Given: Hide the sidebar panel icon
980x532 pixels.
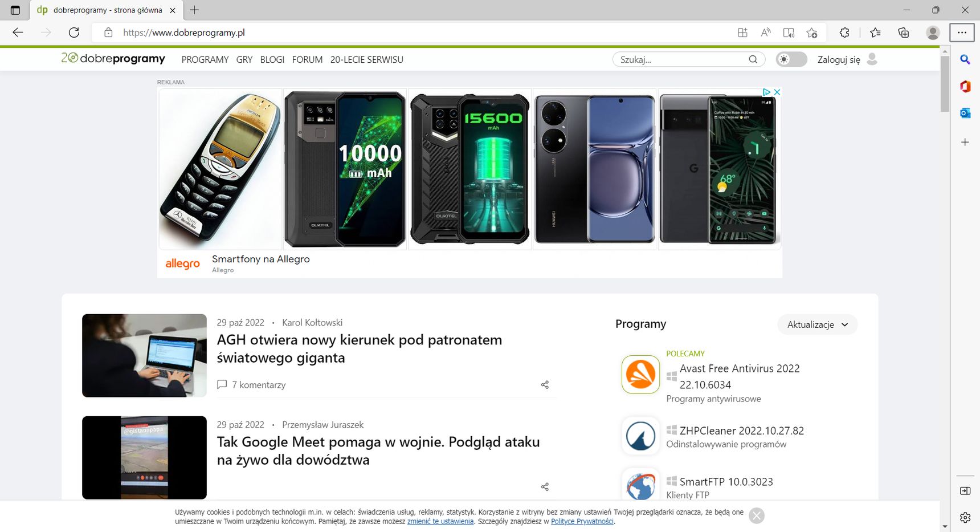Looking at the screenshot, I should (x=965, y=490).
